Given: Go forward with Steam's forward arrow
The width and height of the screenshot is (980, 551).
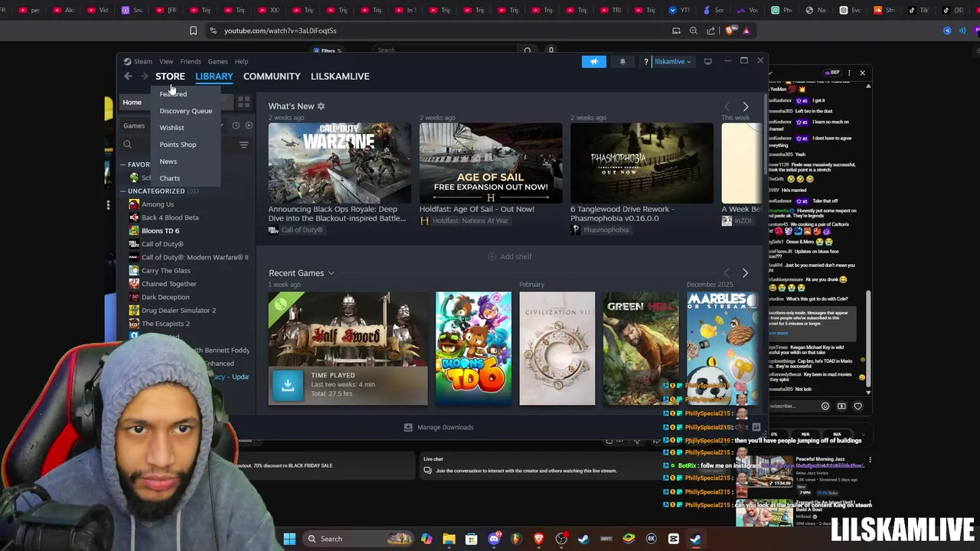Looking at the screenshot, I should (x=144, y=76).
